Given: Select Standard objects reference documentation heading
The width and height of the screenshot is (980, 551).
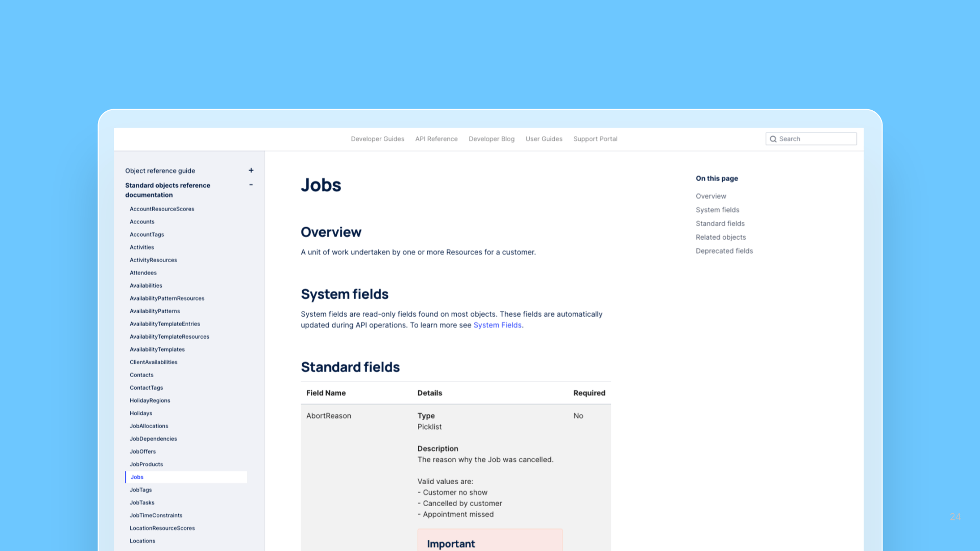Looking at the screenshot, I should click(x=167, y=190).
